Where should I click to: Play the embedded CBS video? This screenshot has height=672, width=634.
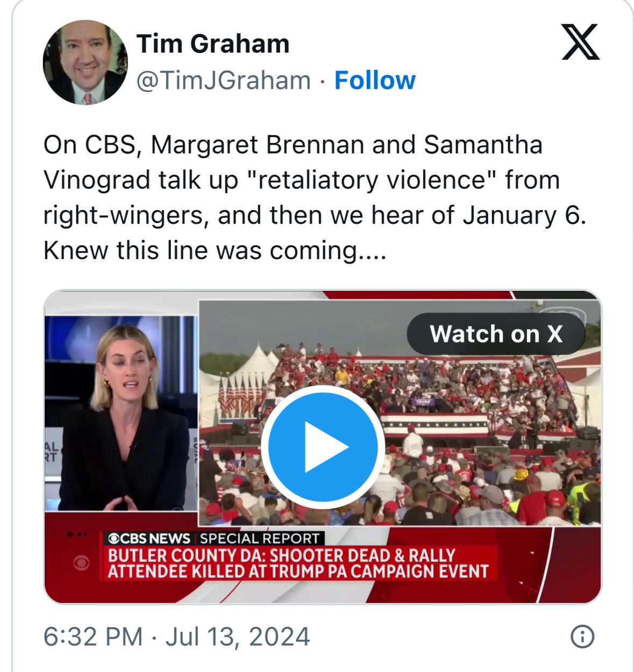[x=323, y=447]
